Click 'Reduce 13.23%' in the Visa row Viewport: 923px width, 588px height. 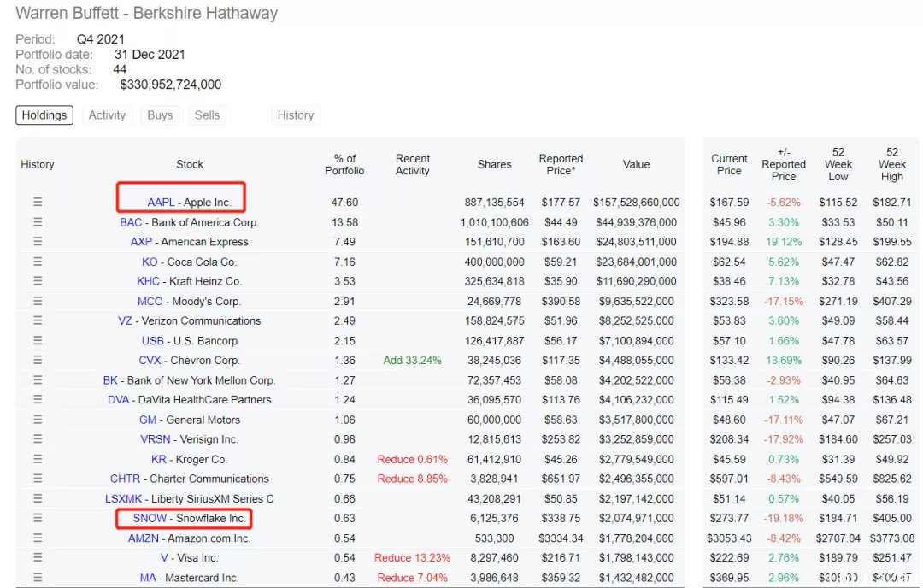tap(412, 557)
